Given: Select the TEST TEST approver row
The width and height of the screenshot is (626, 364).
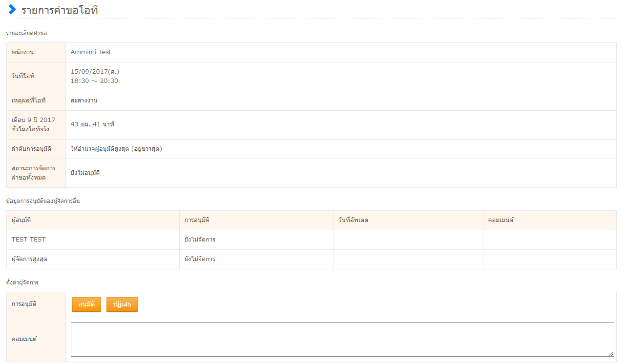Looking at the screenshot, I should (29, 240).
